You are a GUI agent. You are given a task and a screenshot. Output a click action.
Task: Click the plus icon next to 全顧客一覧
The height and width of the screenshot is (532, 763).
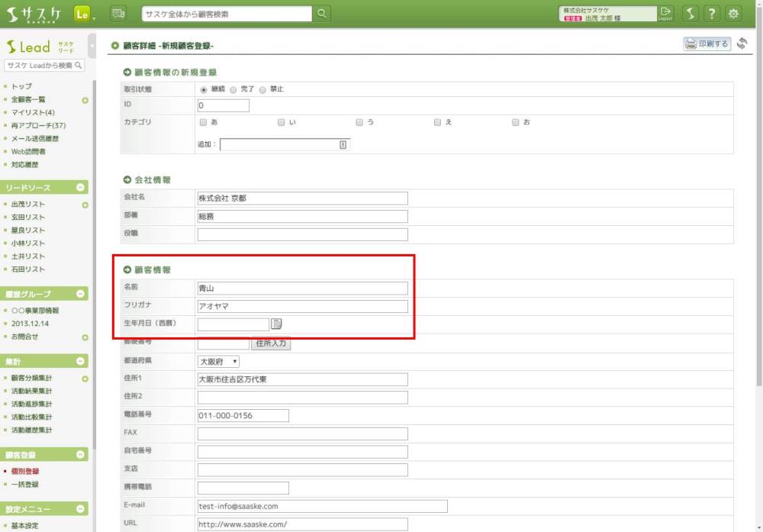85,100
